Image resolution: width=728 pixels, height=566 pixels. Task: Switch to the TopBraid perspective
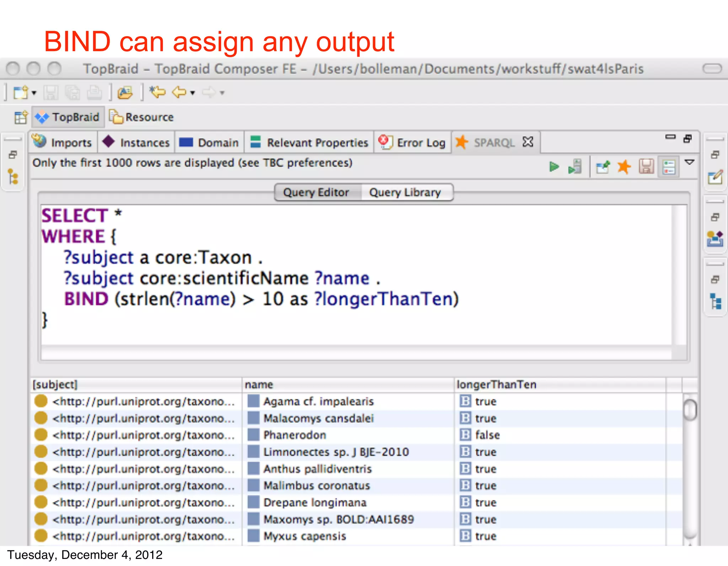pyautogui.click(x=68, y=117)
